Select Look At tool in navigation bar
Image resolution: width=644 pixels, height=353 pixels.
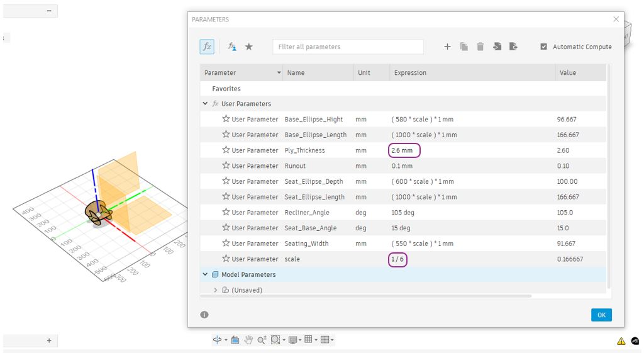(235, 340)
